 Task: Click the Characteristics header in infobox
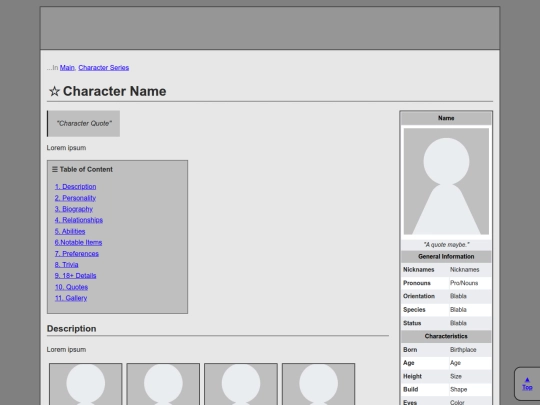[446, 336]
